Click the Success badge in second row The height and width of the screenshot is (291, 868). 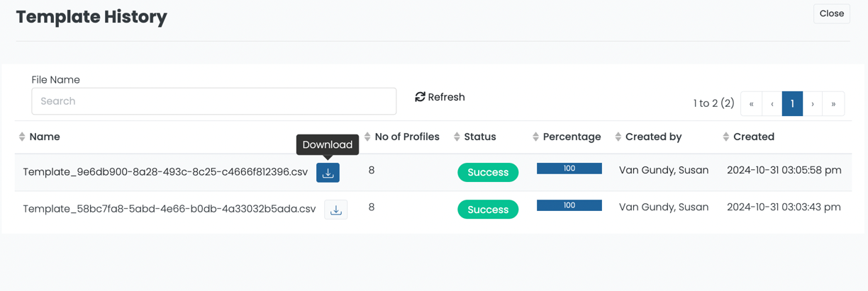pos(488,210)
